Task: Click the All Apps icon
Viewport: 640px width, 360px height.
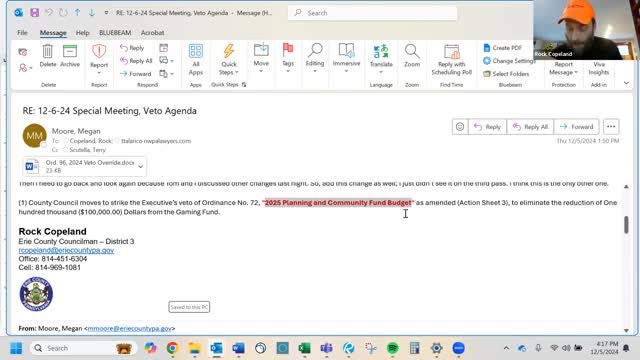Action: (196, 51)
